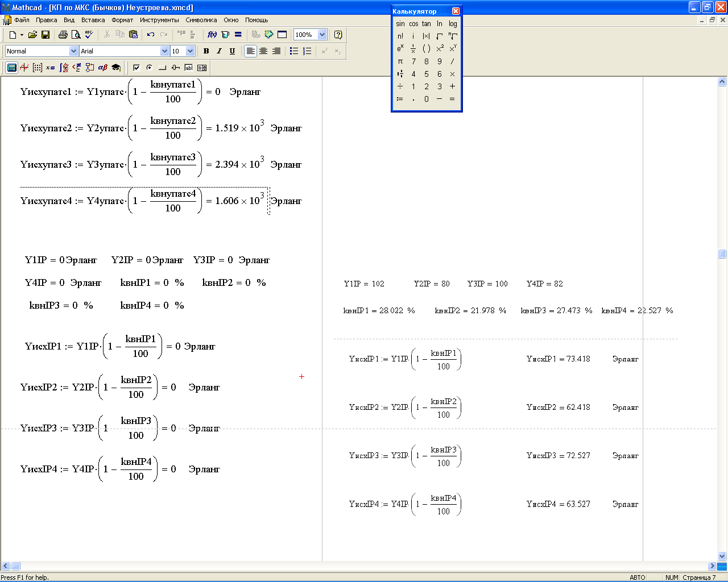This screenshot has height=582, width=728.
Task: Open the Calculus toolbar palette
Action: point(64,68)
